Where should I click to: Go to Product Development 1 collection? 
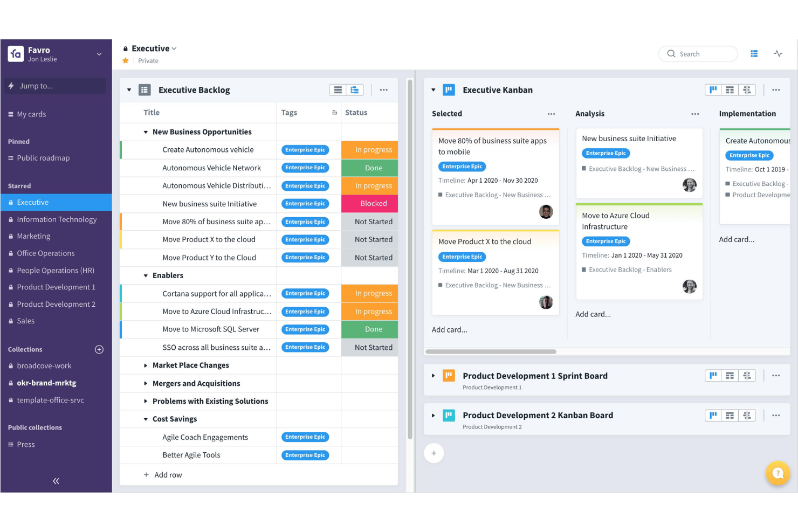click(56, 287)
